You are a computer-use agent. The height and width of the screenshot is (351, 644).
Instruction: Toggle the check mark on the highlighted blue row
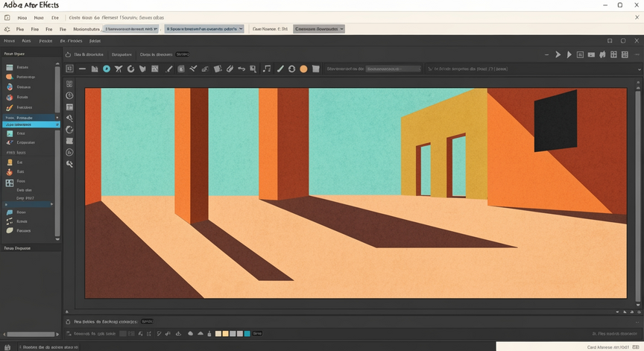(x=57, y=124)
